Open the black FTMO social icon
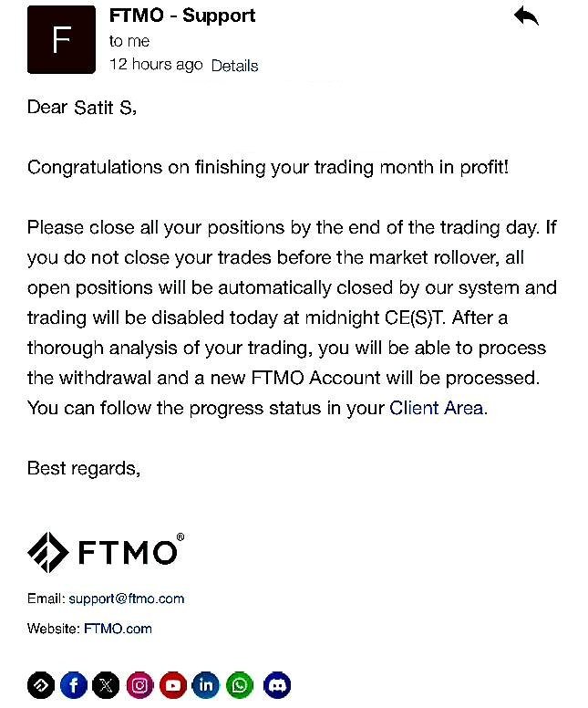 pyautogui.click(x=41, y=685)
